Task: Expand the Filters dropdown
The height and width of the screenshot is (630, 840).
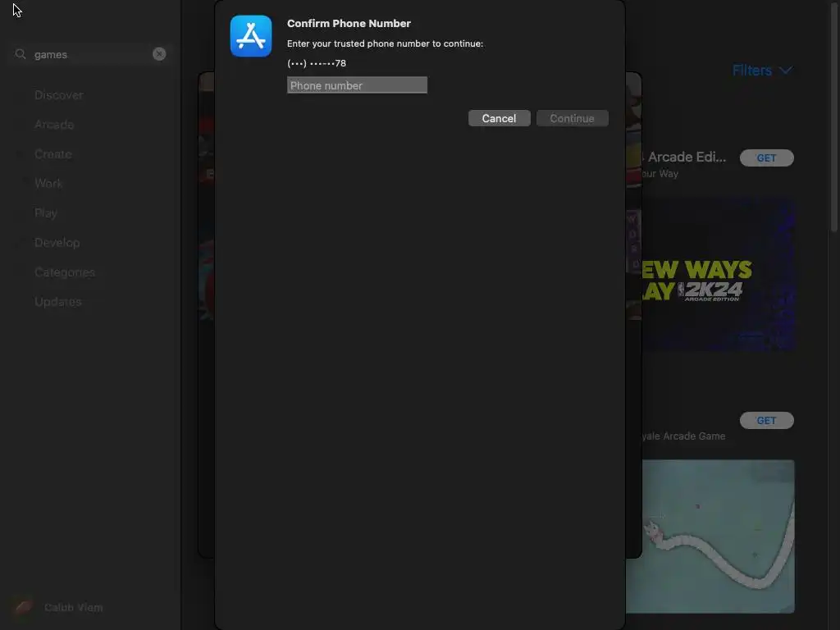Action: coord(762,71)
